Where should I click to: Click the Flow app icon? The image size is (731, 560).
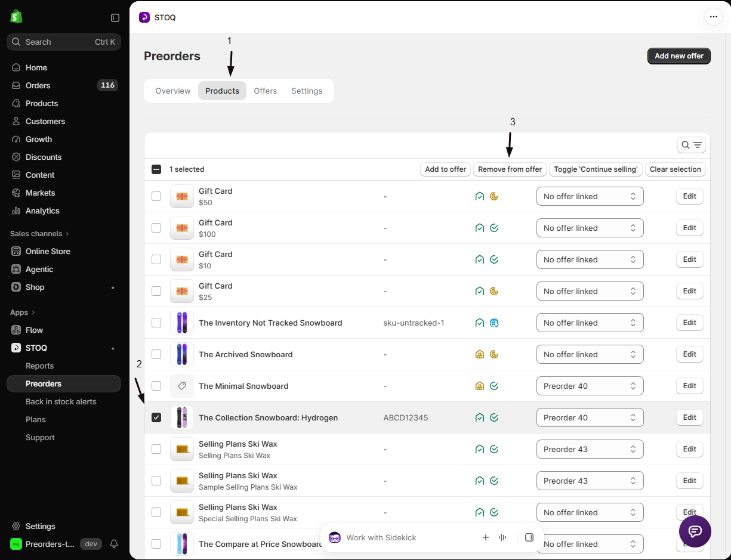pyautogui.click(x=16, y=330)
